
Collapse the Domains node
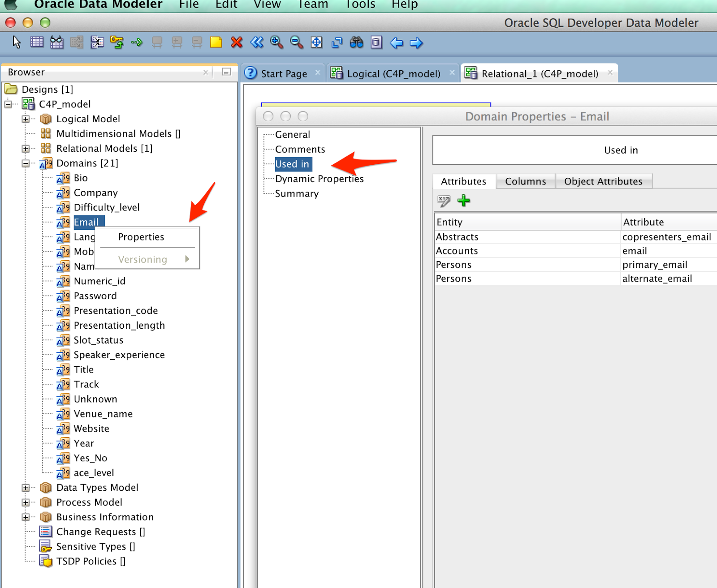pyautogui.click(x=26, y=163)
